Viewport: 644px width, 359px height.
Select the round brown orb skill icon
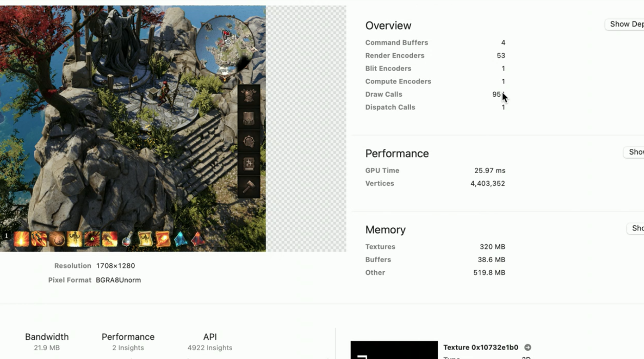click(x=57, y=239)
